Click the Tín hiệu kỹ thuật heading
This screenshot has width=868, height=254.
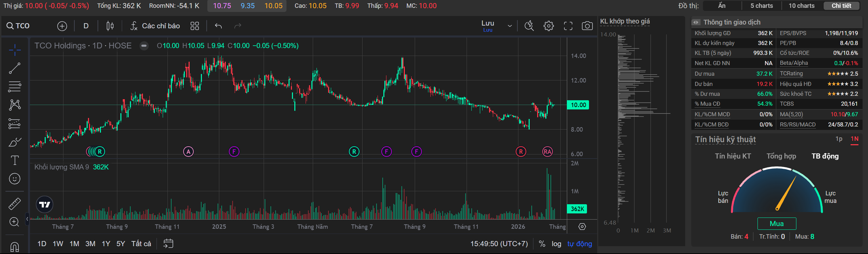coord(725,139)
